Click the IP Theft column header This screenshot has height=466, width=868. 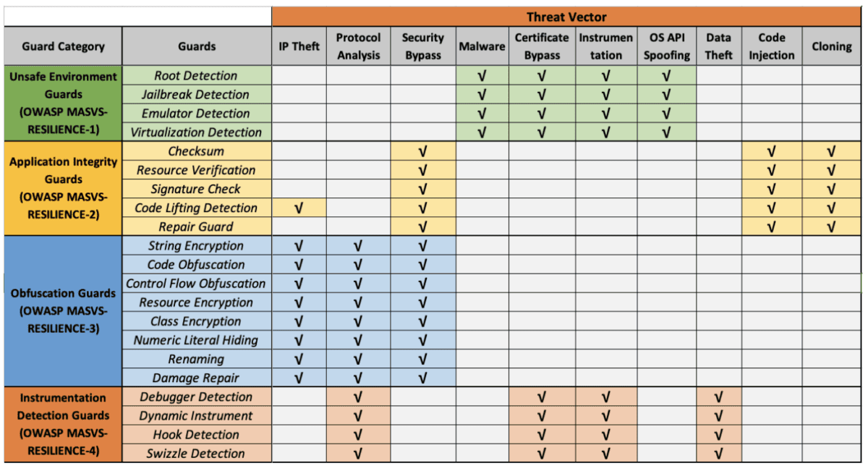coord(299,46)
